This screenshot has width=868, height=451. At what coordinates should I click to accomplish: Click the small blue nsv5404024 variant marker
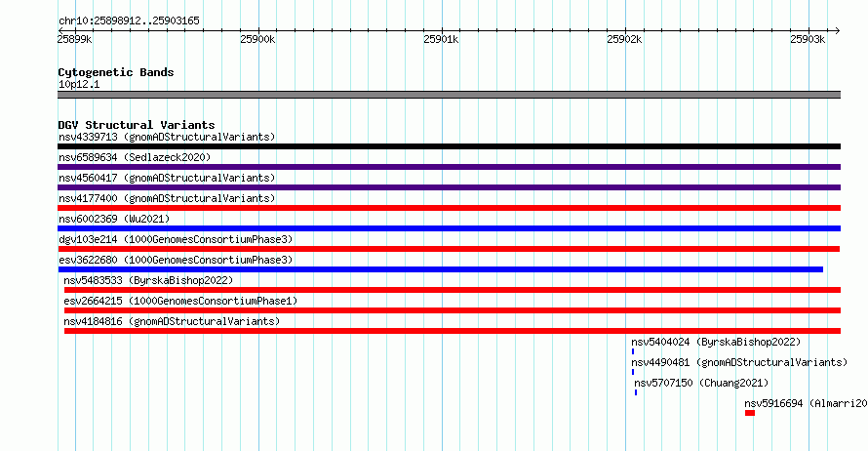(633, 351)
